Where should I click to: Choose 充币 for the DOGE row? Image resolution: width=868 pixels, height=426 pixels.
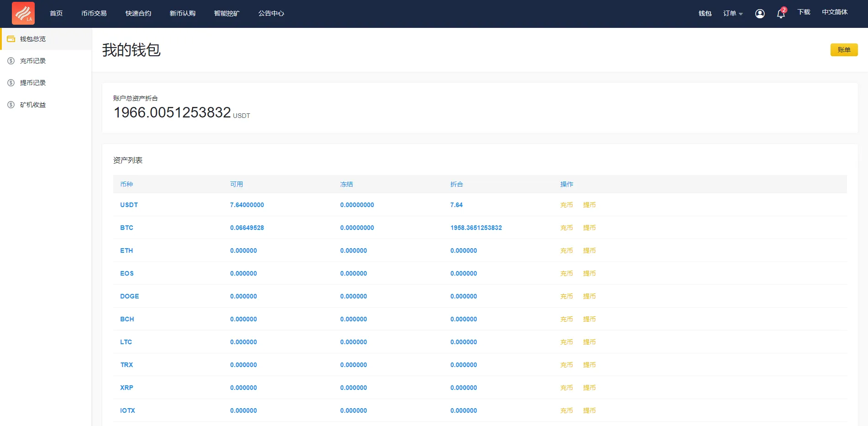(x=566, y=296)
